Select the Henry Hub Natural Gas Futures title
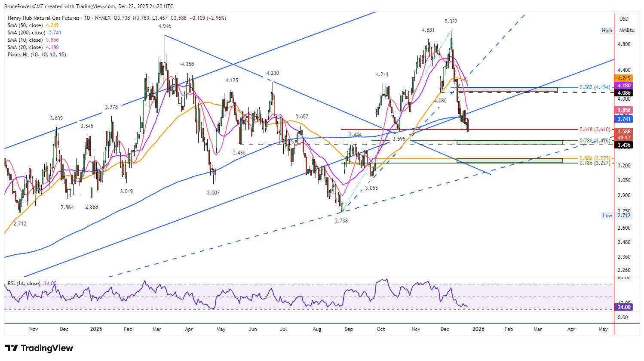This screenshot has width=644, height=361. [43, 18]
